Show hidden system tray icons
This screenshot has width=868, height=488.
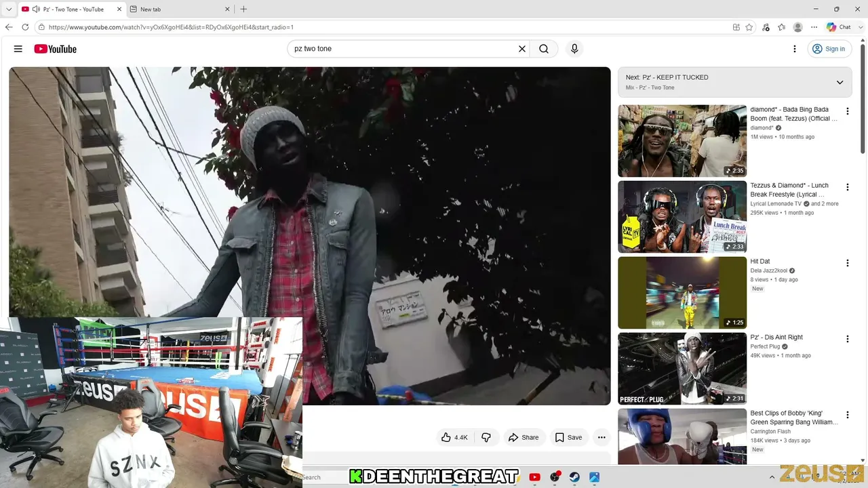(x=772, y=477)
